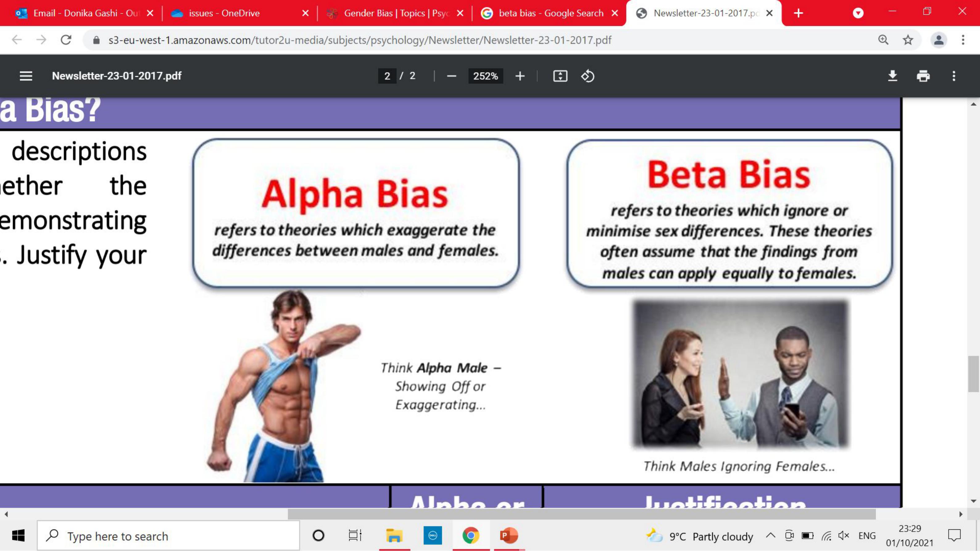The width and height of the screenshot is (980, 551).
Task: Print the PDF document
Action: (x=923, y=76)
